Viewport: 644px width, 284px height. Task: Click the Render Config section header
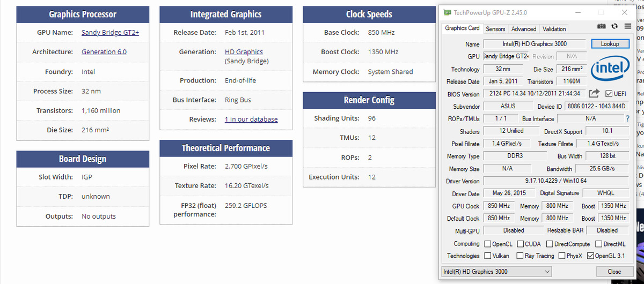369,100
